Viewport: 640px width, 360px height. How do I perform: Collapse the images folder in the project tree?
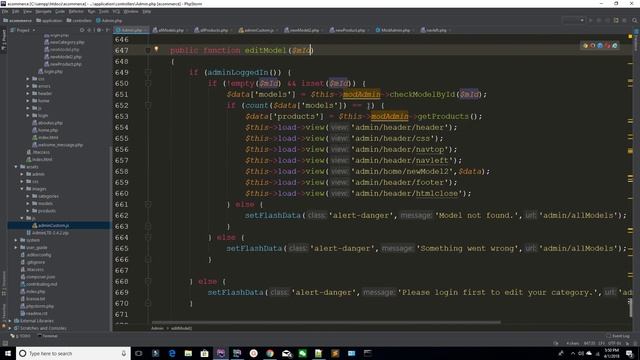(x=22, y=189)
